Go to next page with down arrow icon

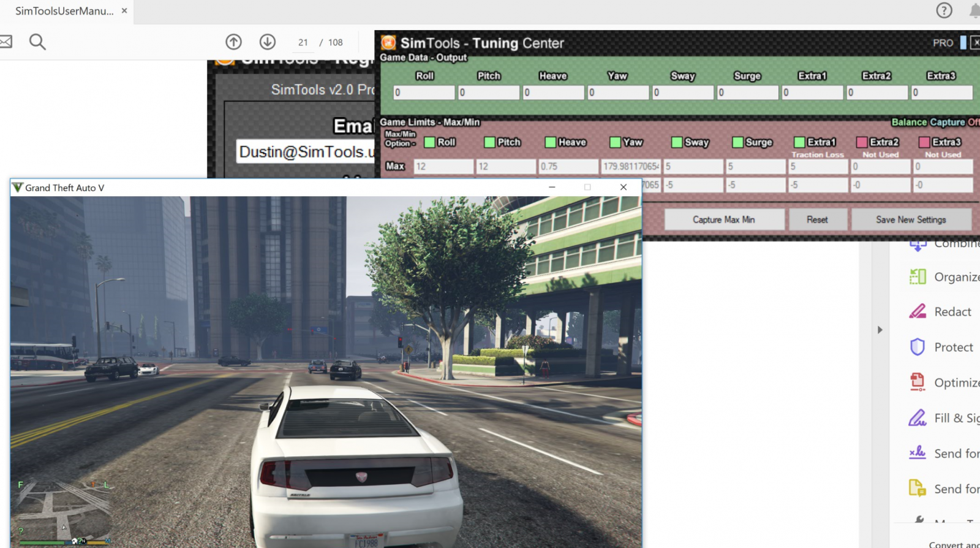tap(267, 42)
